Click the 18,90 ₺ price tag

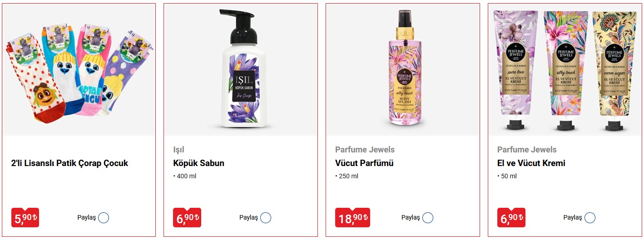point(352,218)
